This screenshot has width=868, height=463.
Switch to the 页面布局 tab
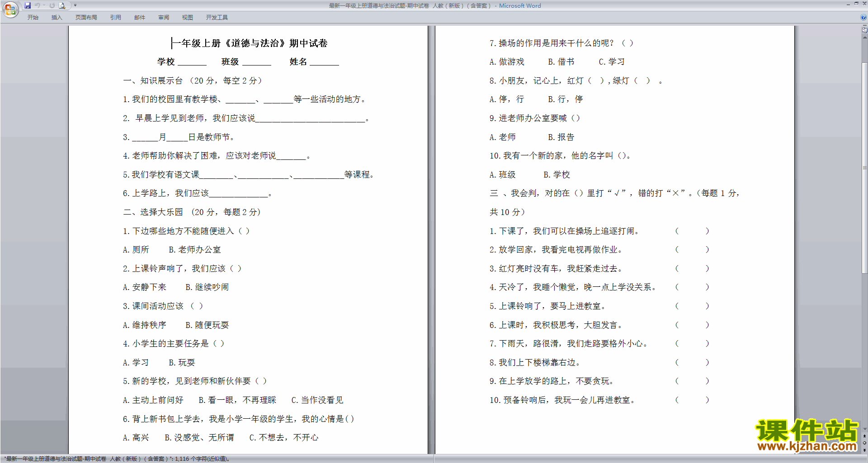(x=86, y=17)
